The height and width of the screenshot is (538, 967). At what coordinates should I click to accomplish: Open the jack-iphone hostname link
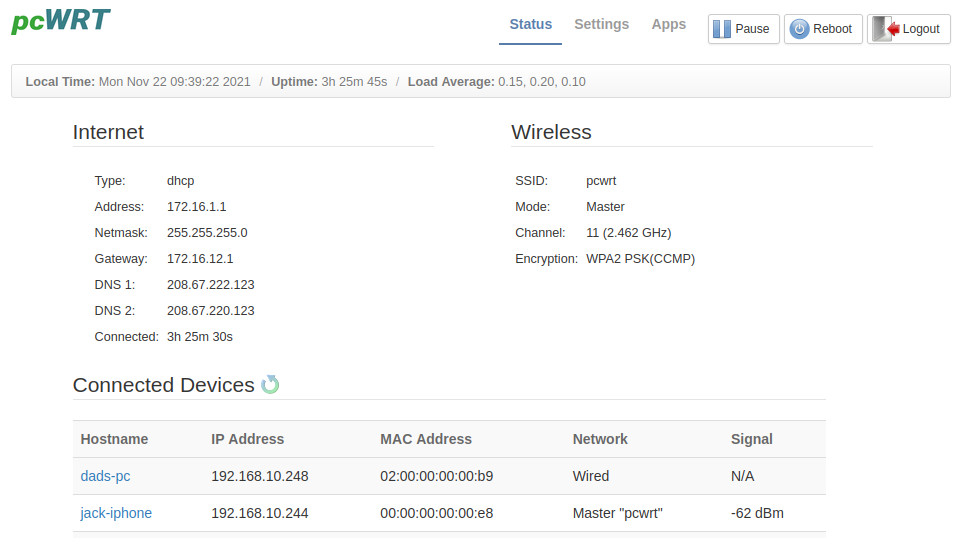point(116,513)
